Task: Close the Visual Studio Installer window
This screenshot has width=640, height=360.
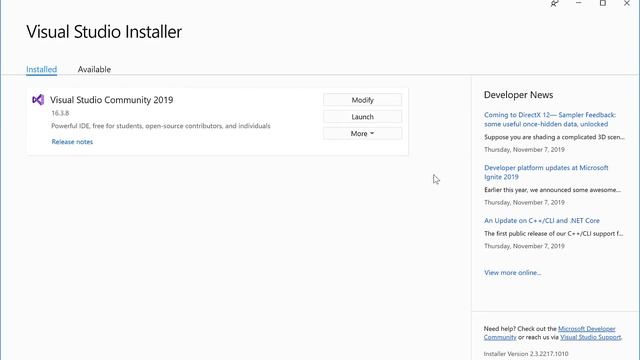Action: pos(627,3)
